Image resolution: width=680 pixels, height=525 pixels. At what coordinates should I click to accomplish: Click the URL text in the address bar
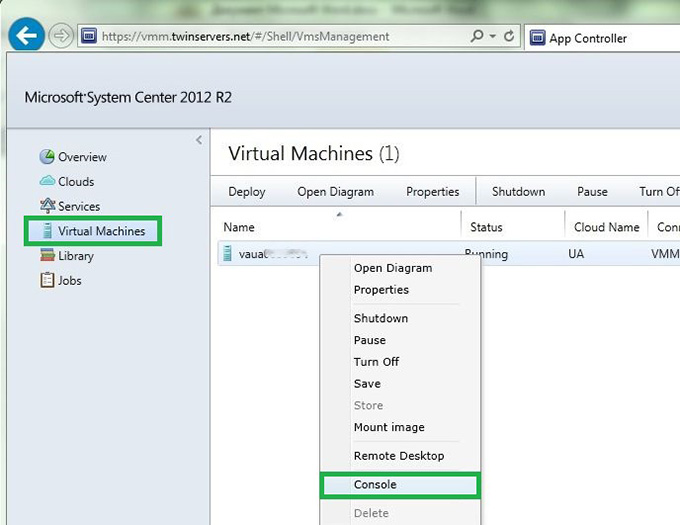pyautogui.click(x=245, y=36)
